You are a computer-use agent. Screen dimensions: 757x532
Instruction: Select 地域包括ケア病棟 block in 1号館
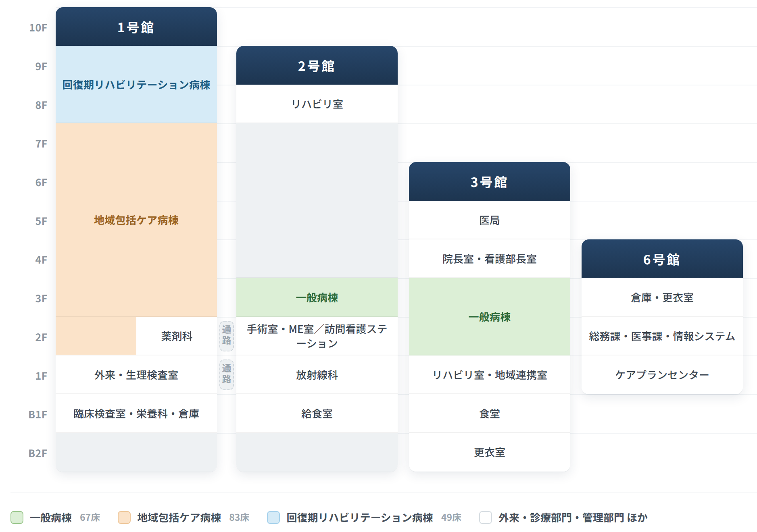[x=136, y=220]
